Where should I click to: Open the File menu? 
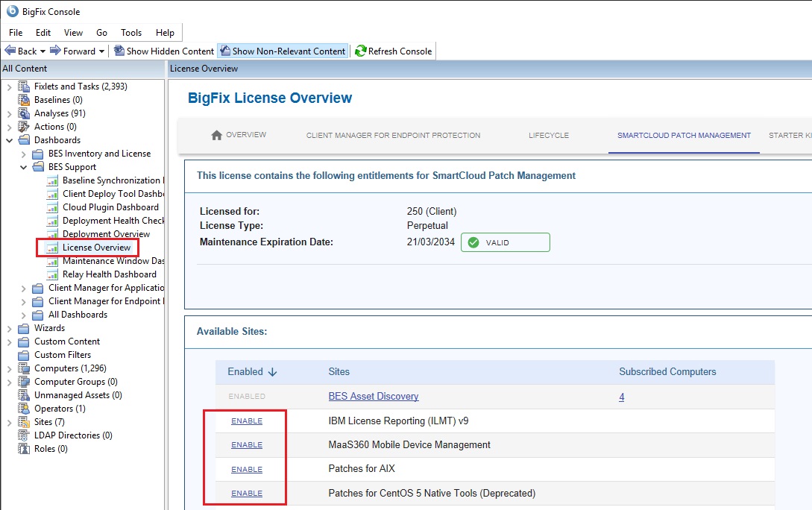tap(16, 33)
